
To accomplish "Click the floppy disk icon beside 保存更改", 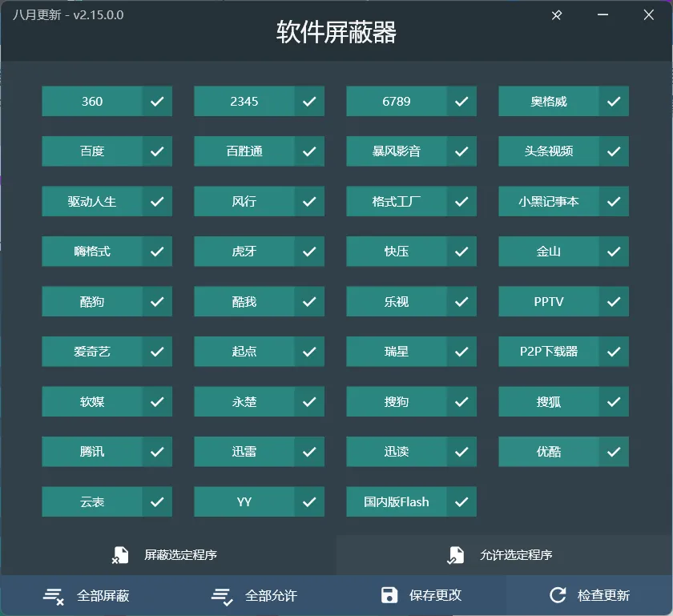I will tap(389, 596).
